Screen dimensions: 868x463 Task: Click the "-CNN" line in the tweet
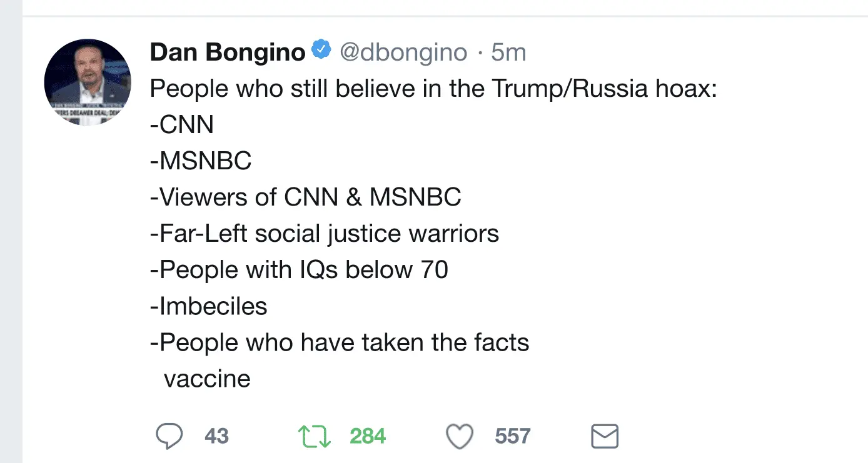click(182, 125)
